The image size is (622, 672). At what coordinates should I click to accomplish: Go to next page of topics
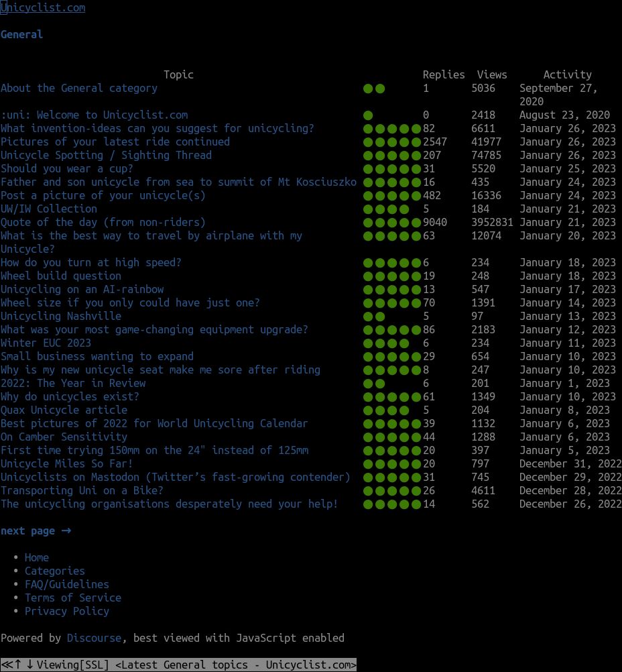(36, 531)
